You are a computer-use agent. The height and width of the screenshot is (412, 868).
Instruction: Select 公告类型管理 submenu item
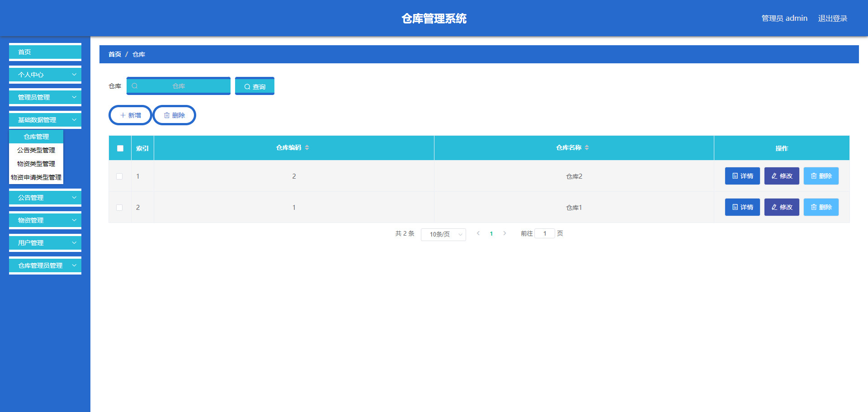36,150
